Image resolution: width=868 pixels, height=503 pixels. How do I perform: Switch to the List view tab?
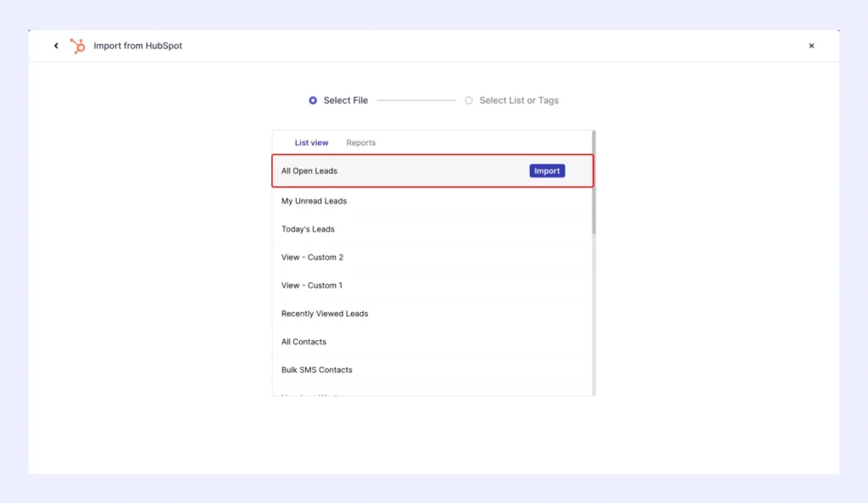pos(311,142)
